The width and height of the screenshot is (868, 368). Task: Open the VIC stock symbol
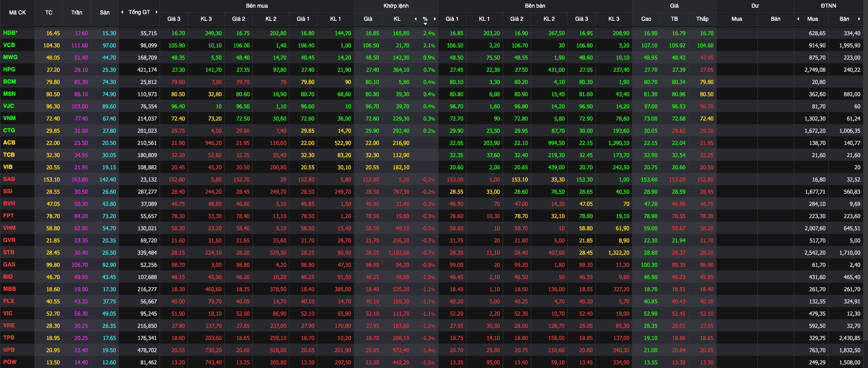[8, 313]
